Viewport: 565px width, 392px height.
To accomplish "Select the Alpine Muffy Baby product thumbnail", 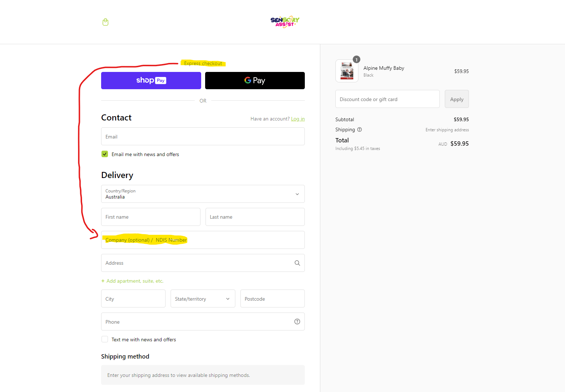I will coord(347,71).
